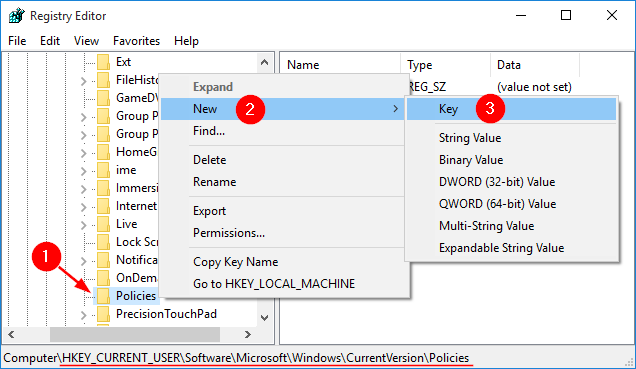Click the OnDem folder icon
636x369 pixels.
103,278
